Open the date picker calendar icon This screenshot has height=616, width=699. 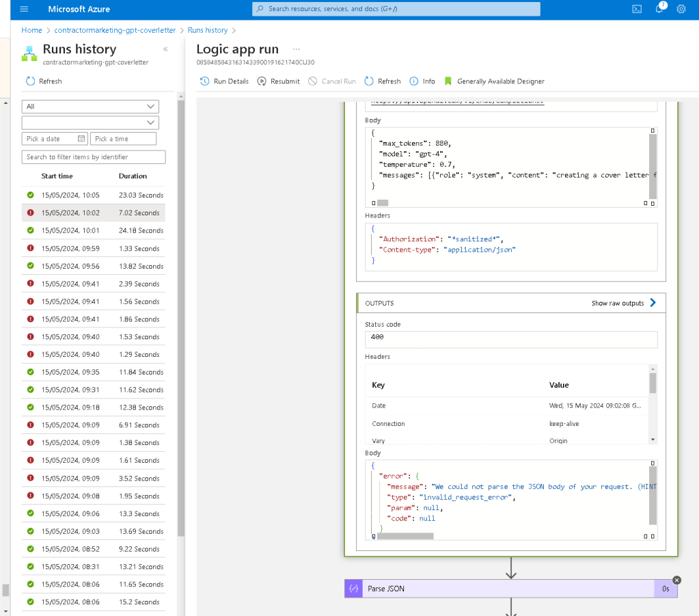(x=81, y=139)
